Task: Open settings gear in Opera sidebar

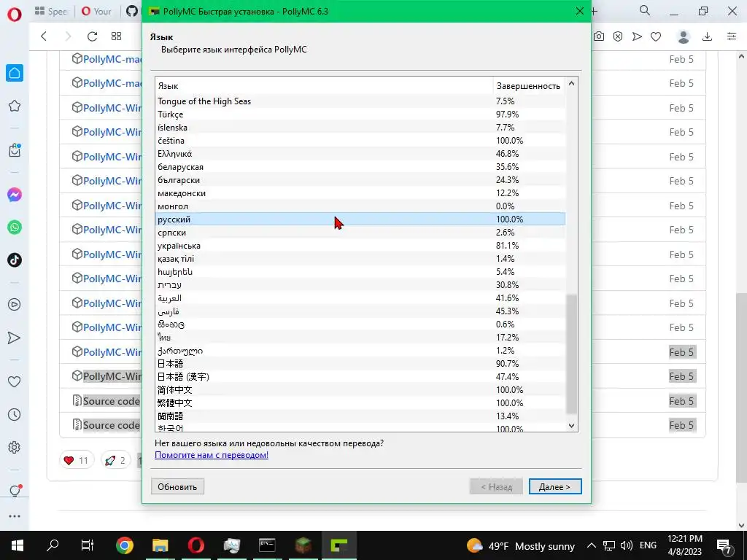Action: point(15,448)
